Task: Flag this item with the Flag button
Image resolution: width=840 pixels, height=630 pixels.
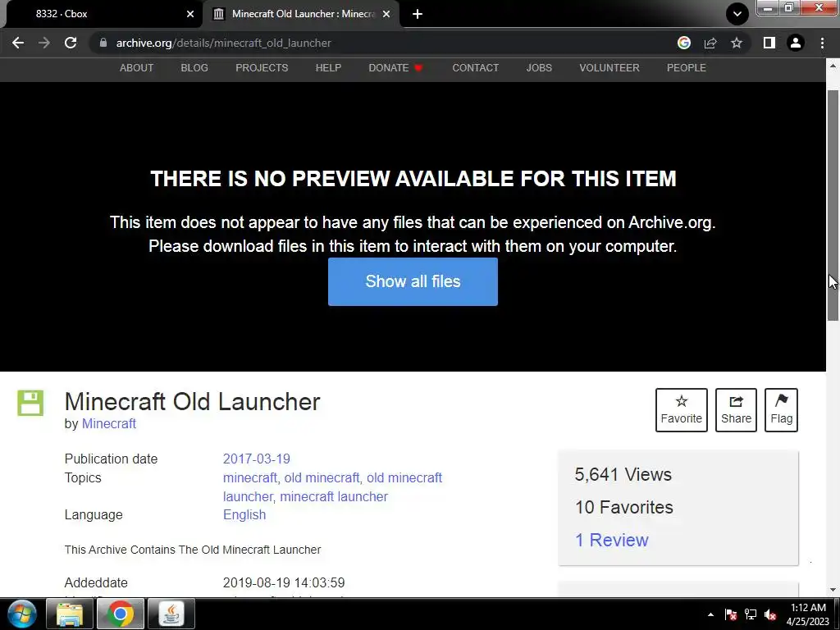Action: (x=781, y=410)
